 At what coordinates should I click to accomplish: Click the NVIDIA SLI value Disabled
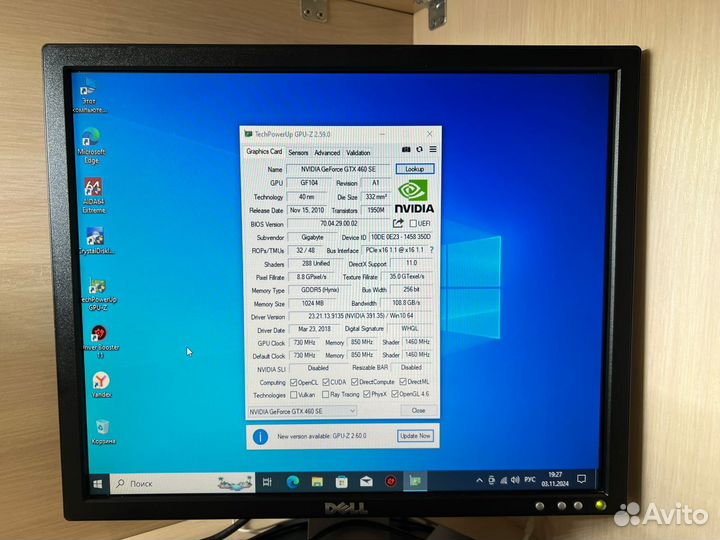[x=318, y=368]
